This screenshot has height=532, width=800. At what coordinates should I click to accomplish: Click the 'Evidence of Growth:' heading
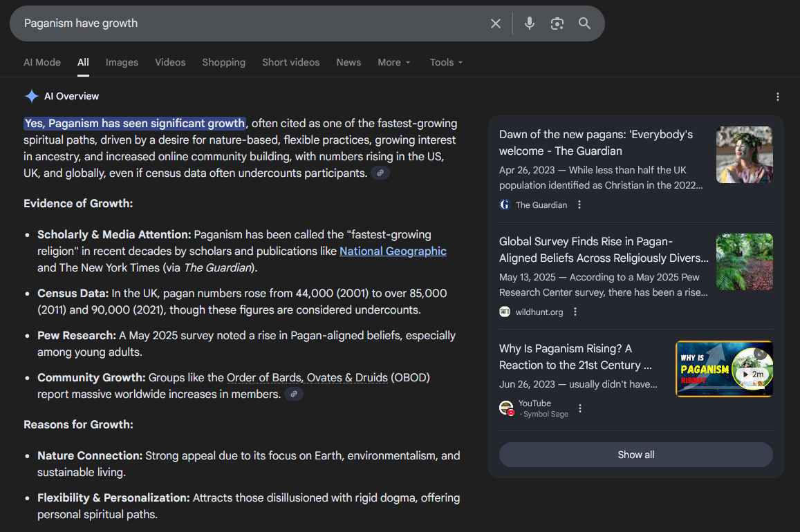[x=78, y=203]
